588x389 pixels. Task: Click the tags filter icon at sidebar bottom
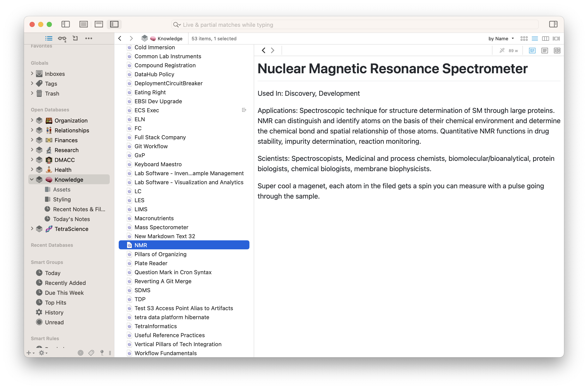pos(91,353)
